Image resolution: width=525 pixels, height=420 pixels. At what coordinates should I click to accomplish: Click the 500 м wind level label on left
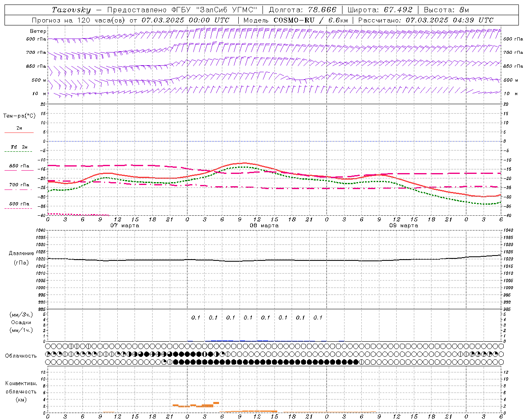pos(39,80)
